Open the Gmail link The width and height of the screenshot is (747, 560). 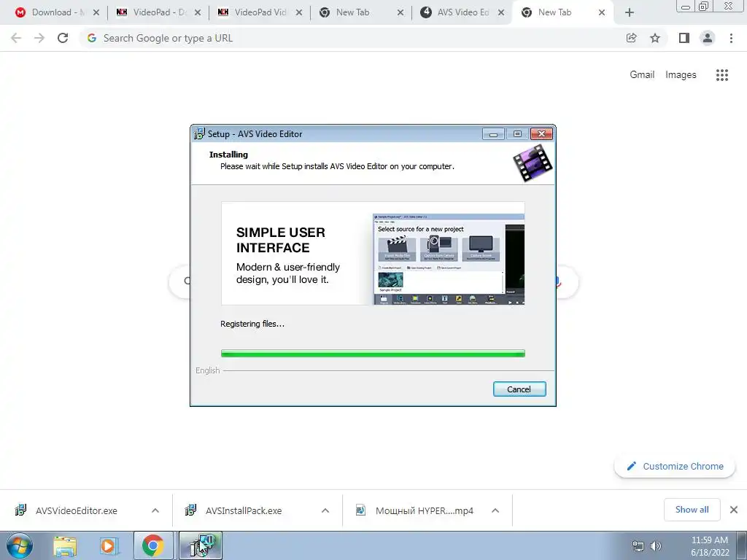tap(642, 75)
